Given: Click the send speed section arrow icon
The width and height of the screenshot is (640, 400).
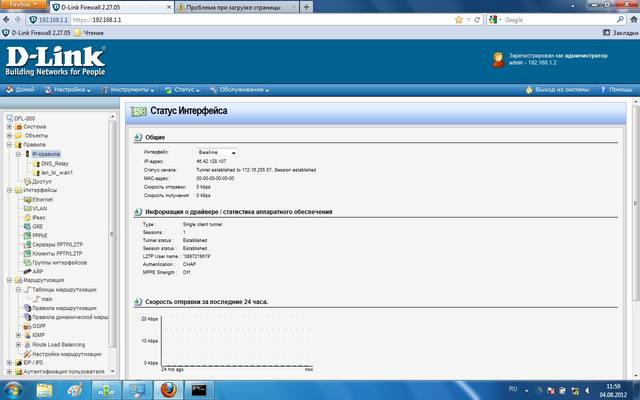Looking at the screenshot, I should pos(138,302).
